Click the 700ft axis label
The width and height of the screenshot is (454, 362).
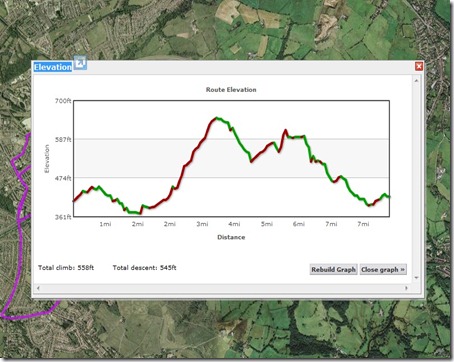tap(63, 101)
